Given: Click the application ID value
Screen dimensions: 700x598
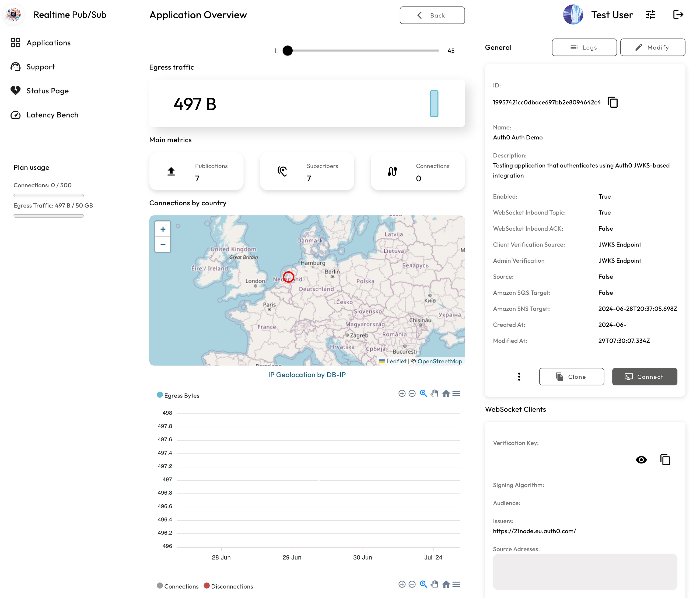Looking at the screenshot, I should 547,102.
